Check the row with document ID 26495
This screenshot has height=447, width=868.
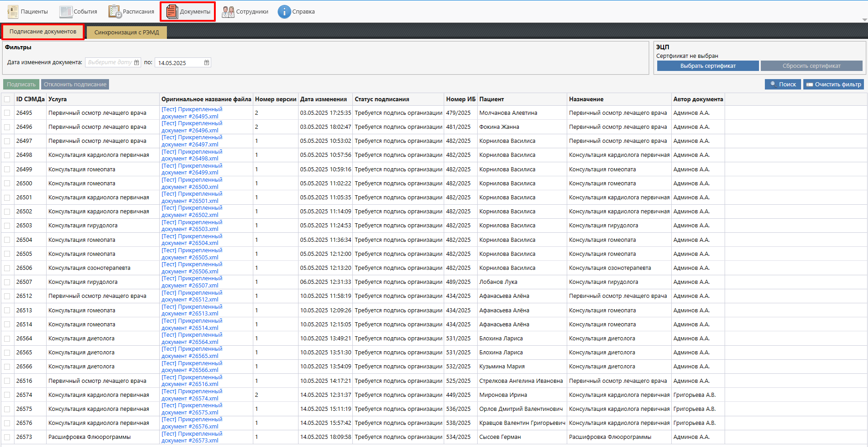click(7, 113)
